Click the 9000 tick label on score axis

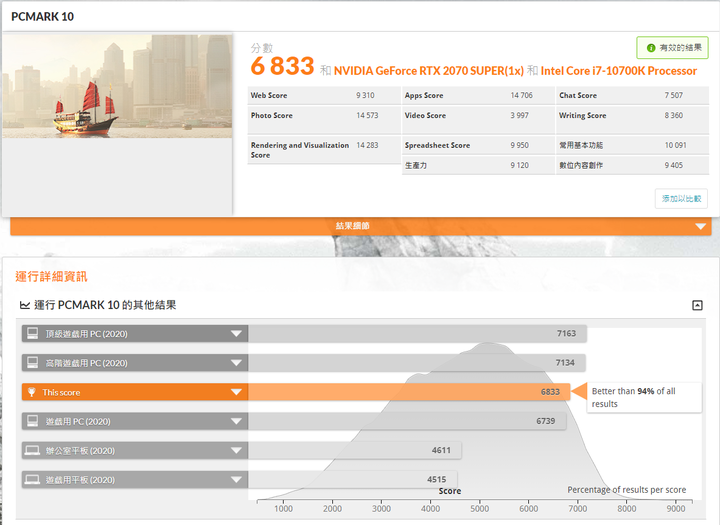point(676,509)
